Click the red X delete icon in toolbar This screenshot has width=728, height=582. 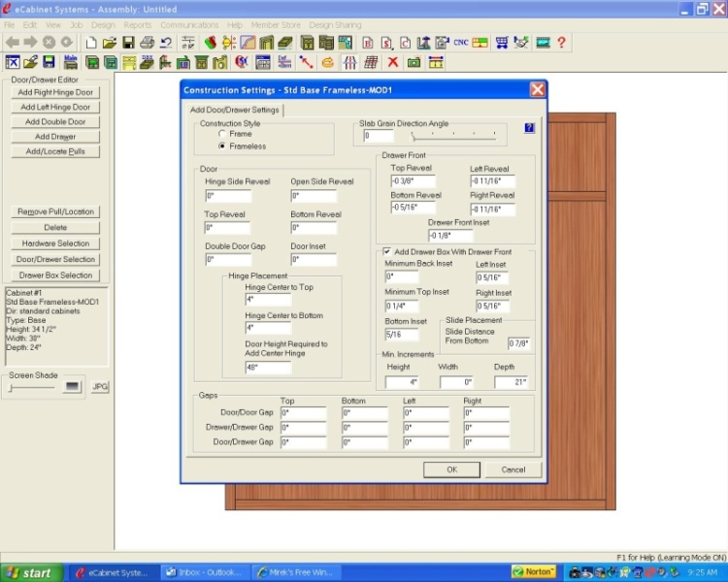pyautogui.click(x=392, y=62)
